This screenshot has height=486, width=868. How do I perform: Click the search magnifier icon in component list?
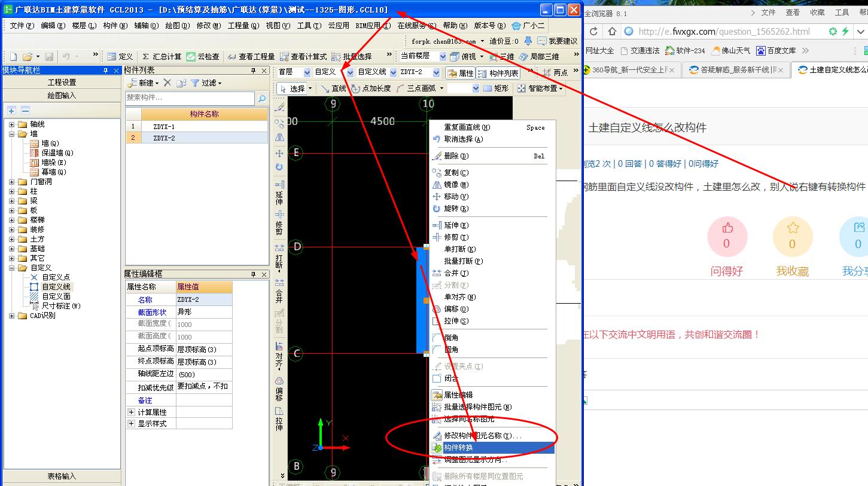tap(262, 98)
